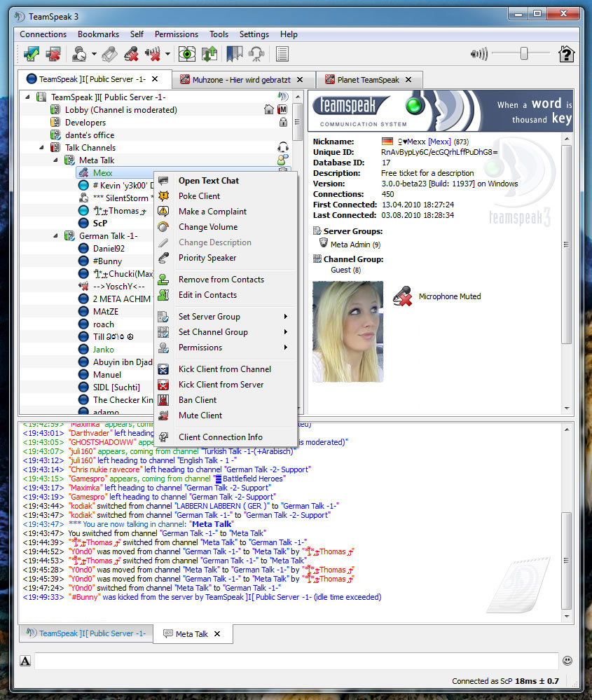Select Poke Client from the context menu
The image size is (592, 700).
[x=199, y=196]
